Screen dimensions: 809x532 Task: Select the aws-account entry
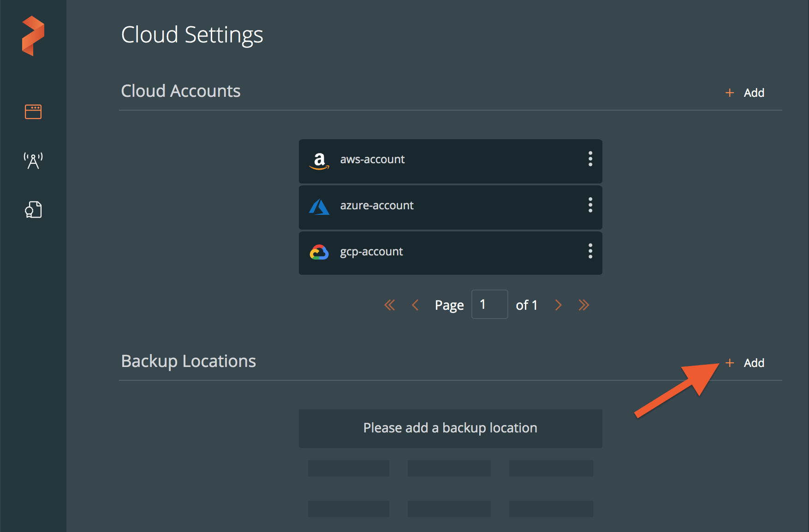pyautogui.click(x=372, y=160)
